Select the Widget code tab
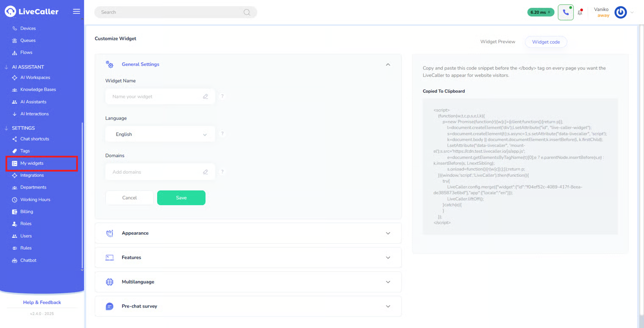The width and height of the screenshot is (644, 328). 546,42
